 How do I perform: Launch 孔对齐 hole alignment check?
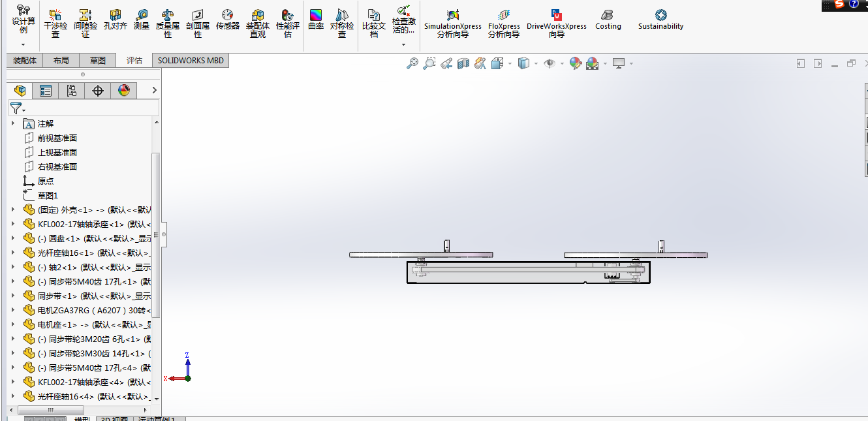tap(116, 20)
